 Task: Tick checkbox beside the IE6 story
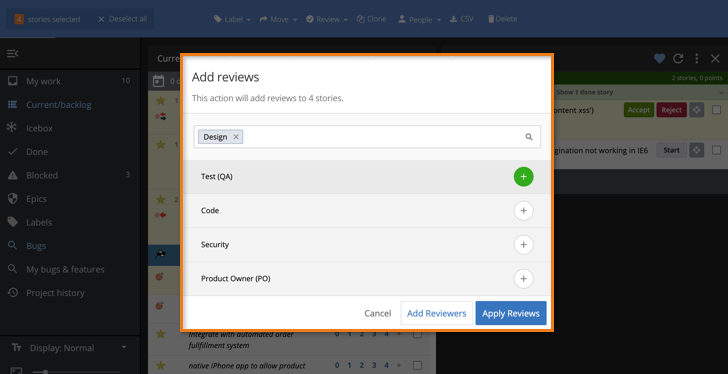point(716,150)
